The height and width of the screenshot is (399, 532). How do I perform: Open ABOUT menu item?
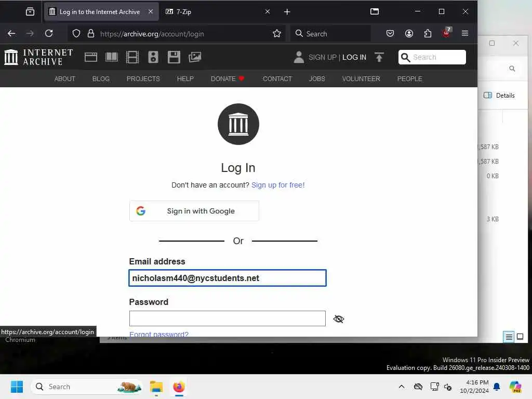tap(65, 79)
